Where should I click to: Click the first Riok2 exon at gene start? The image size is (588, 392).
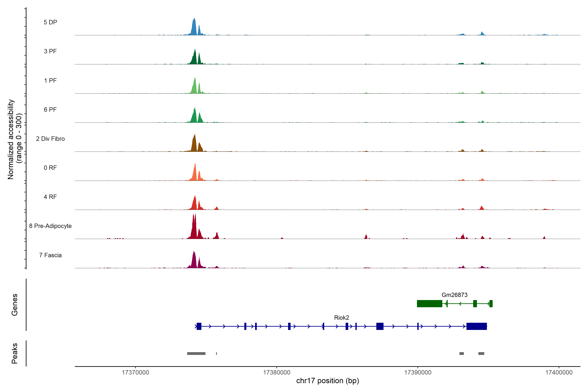[199, 326]
